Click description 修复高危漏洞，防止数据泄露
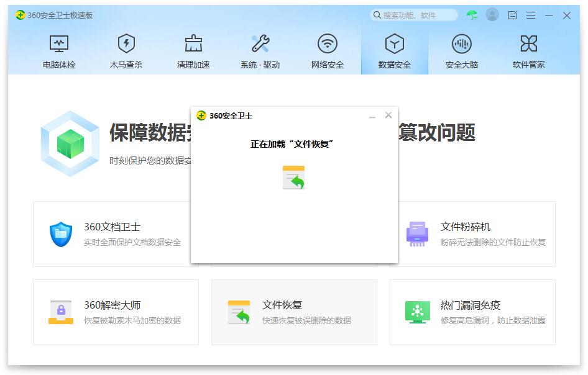 point(493,320)
